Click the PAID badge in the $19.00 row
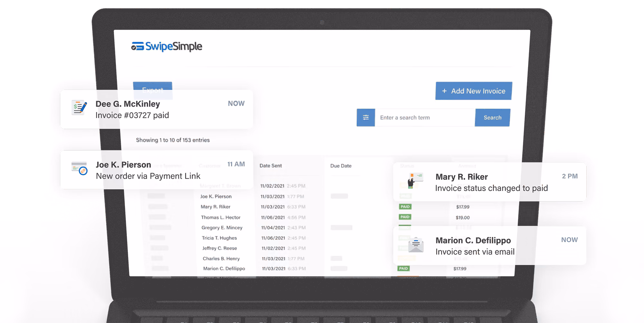 click(405, 217)
